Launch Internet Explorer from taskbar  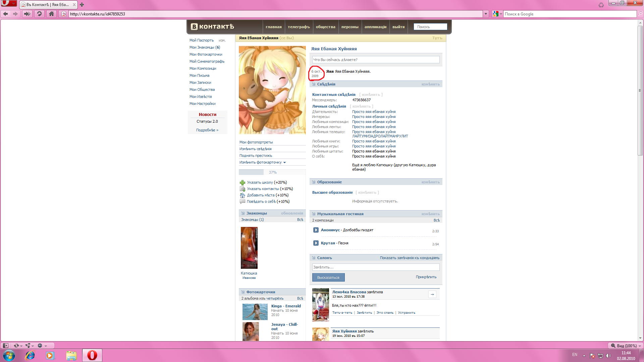point(30,355)
